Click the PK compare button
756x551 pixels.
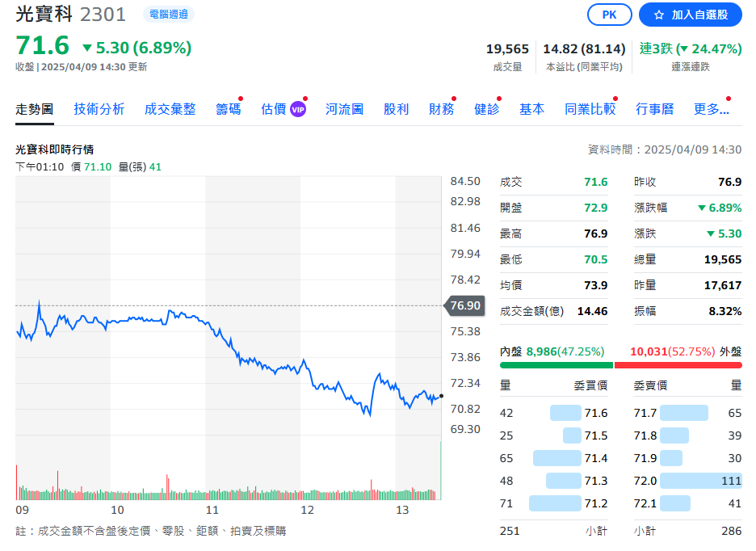coord(609,15)
